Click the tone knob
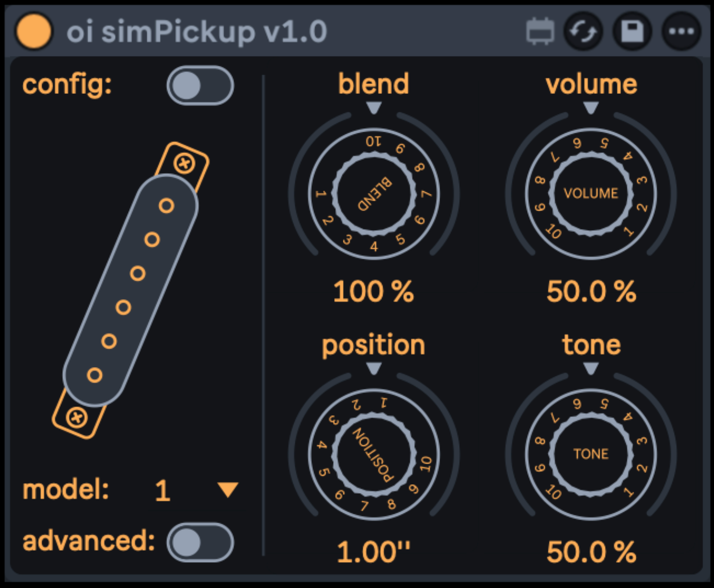Screen dimensions: 714x588 [591, 454]
